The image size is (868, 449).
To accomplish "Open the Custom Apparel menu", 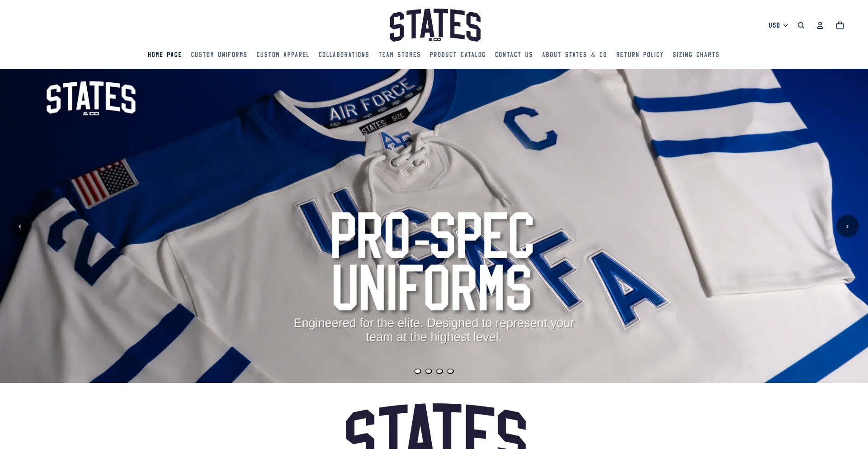I will [x=283, y=55].
